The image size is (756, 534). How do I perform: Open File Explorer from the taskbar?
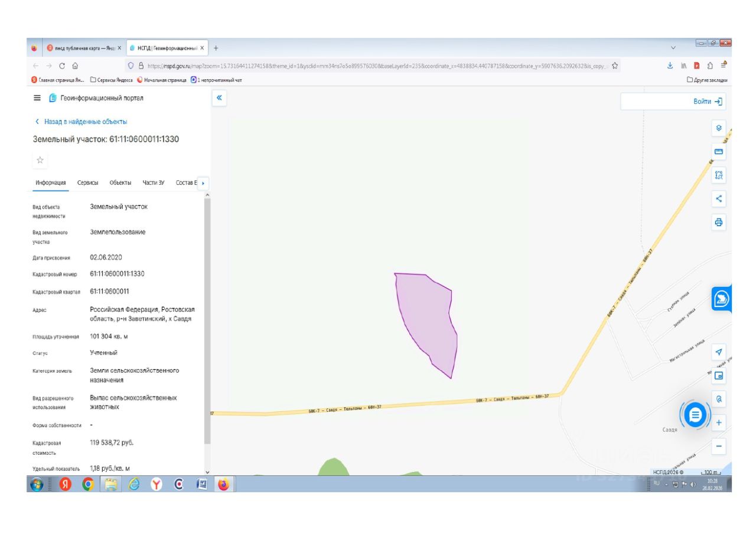pos(111,484)
